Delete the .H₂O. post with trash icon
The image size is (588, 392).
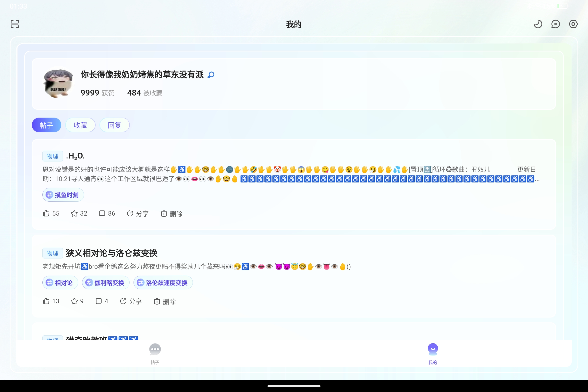coord(164,214)
